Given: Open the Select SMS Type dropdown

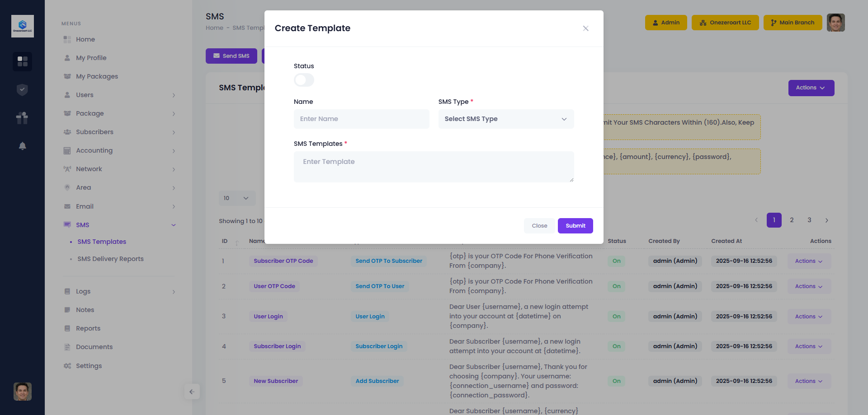Looking at the screenshot, I should click(x=506, y=119).
